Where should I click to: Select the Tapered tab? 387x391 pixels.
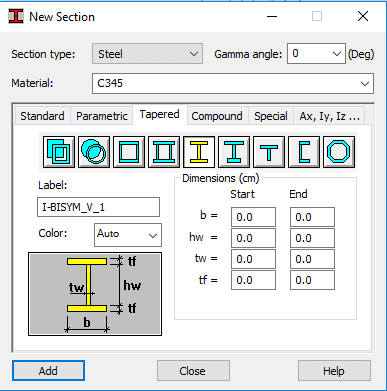click(x=160, y=114)
